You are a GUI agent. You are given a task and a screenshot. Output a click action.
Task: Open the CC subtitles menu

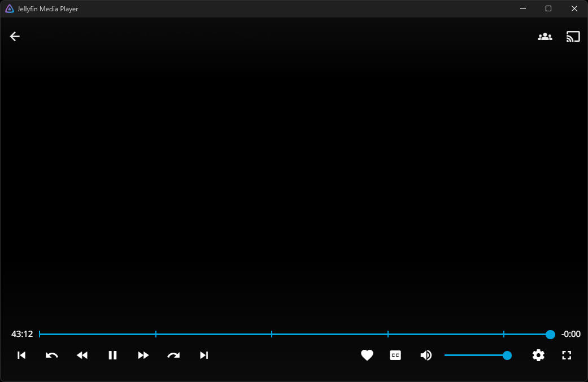(395, 355)
